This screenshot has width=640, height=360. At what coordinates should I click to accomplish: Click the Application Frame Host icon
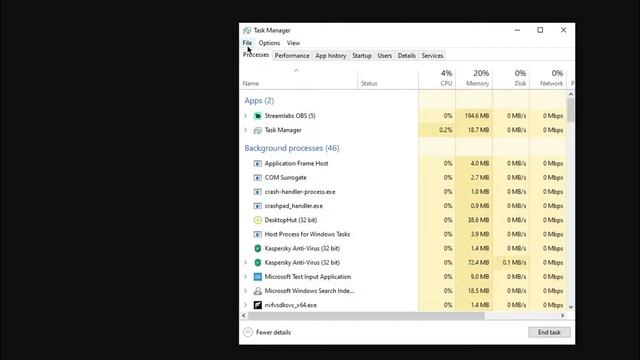(x=258, y=163)
